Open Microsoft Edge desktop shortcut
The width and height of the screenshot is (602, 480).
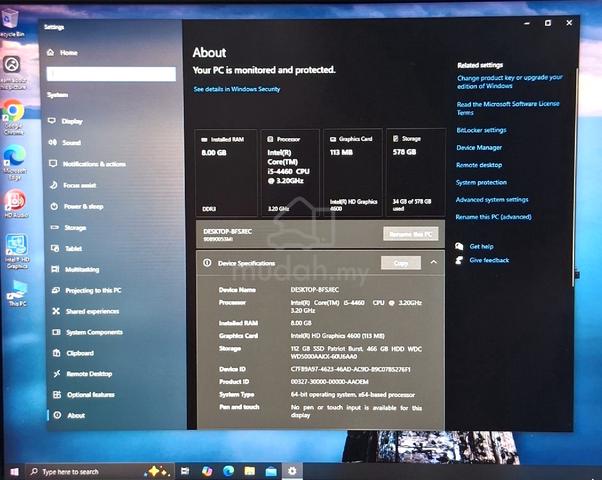(x=15, y=162)
